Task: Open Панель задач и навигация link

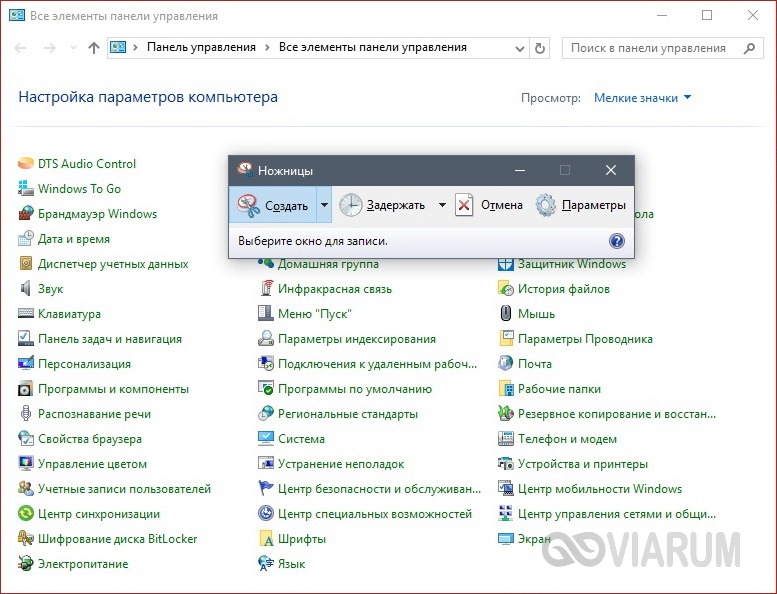Action: (110, 339)
